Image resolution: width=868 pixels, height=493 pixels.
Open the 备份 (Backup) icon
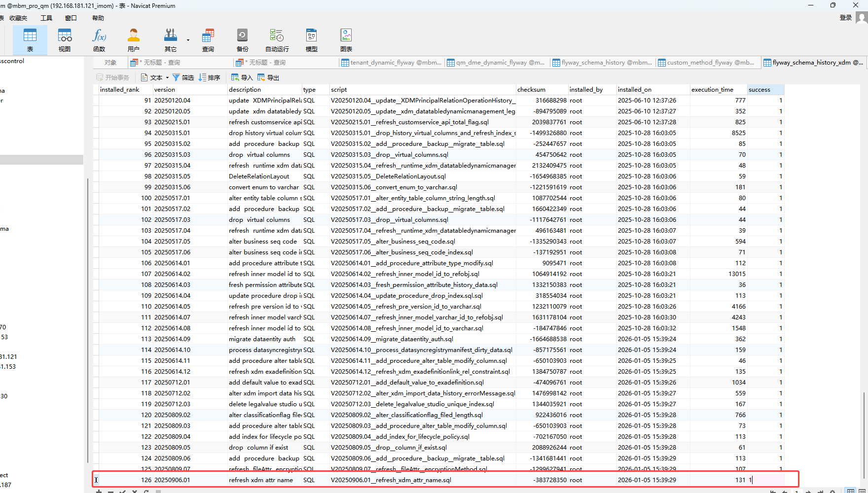(x=242, y=40)
